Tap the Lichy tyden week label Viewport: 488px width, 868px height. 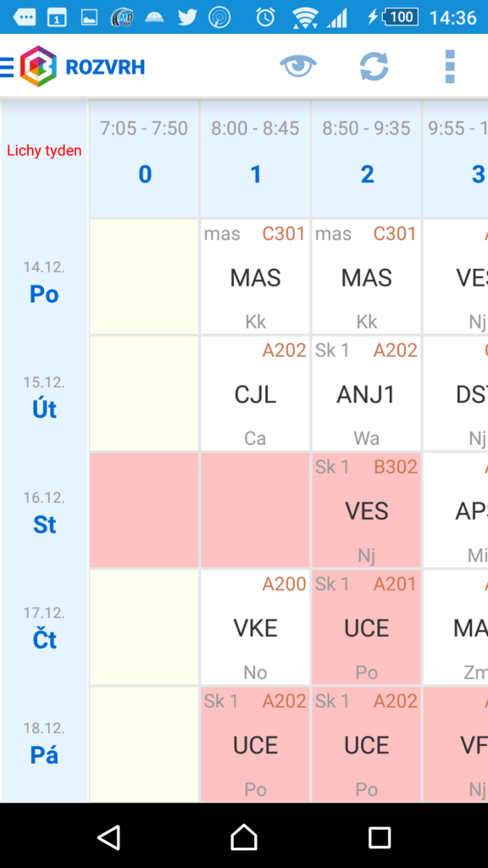[44, 151]
